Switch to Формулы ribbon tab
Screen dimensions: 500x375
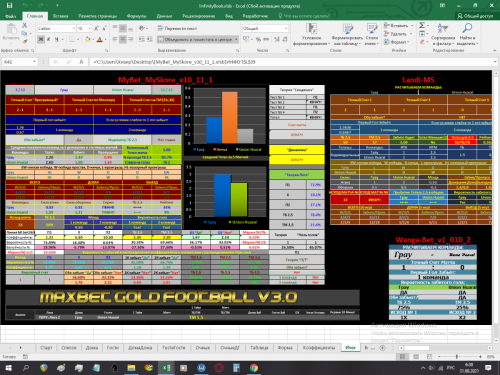pos(137,16)
